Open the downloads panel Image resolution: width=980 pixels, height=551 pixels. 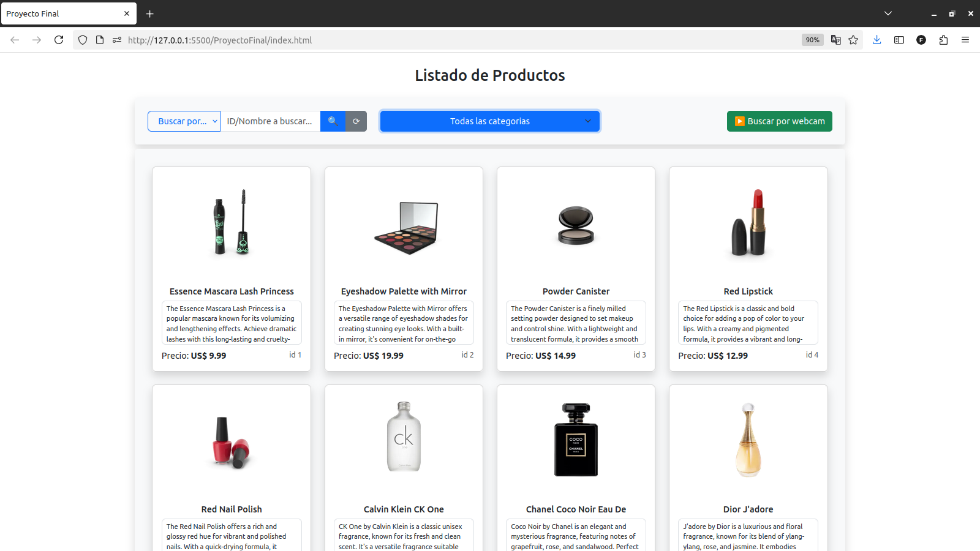click(877, 40)
